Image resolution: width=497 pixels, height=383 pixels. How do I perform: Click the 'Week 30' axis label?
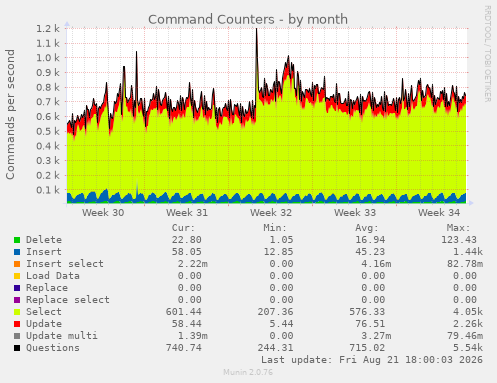(x=103, y=213)
